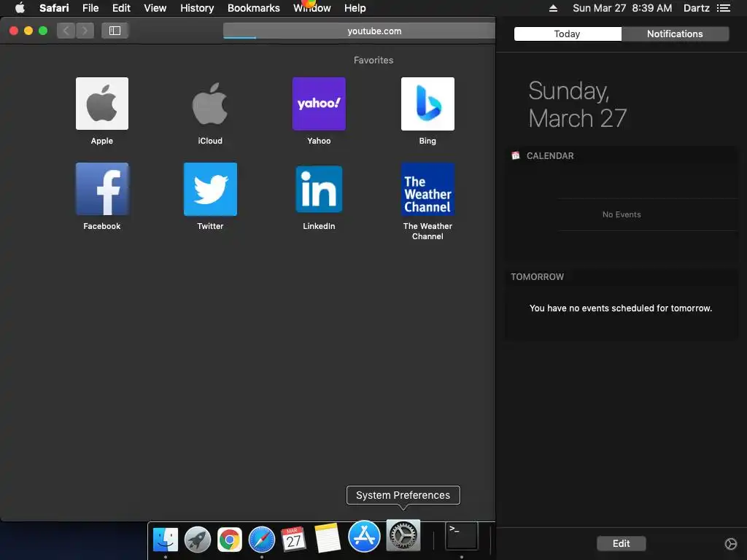Open the Yahoo favorite tile
The height and width of the screenshot is (560, 747).
click(319, 104)
